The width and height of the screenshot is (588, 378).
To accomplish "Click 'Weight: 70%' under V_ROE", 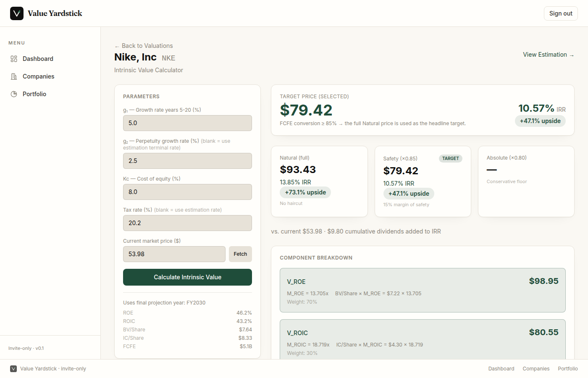I will tap(302, 302).
